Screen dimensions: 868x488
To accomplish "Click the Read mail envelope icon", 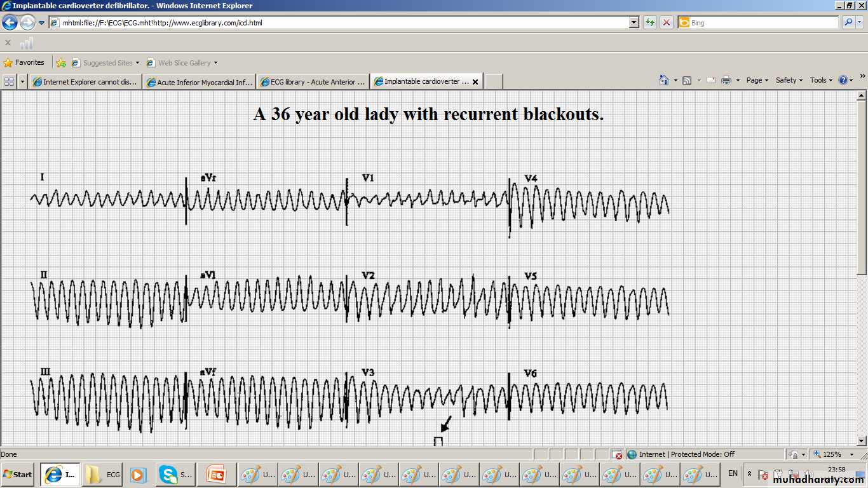I will (711, 81).
